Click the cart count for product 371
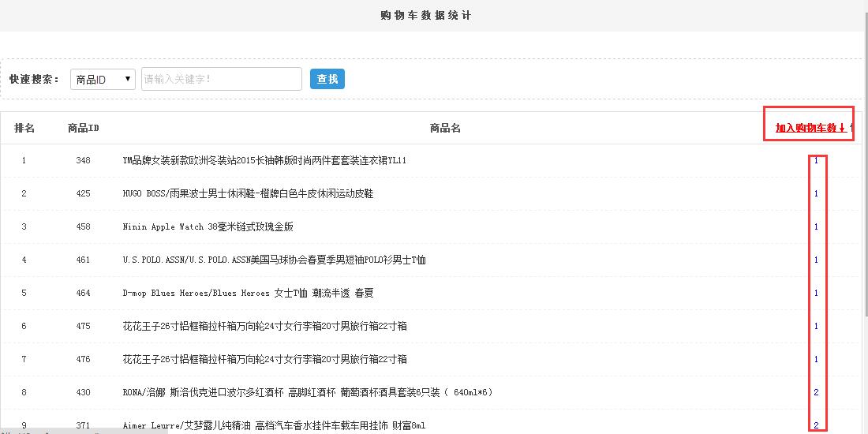Screen dimensions: 868x434 [x=816, y=425]
